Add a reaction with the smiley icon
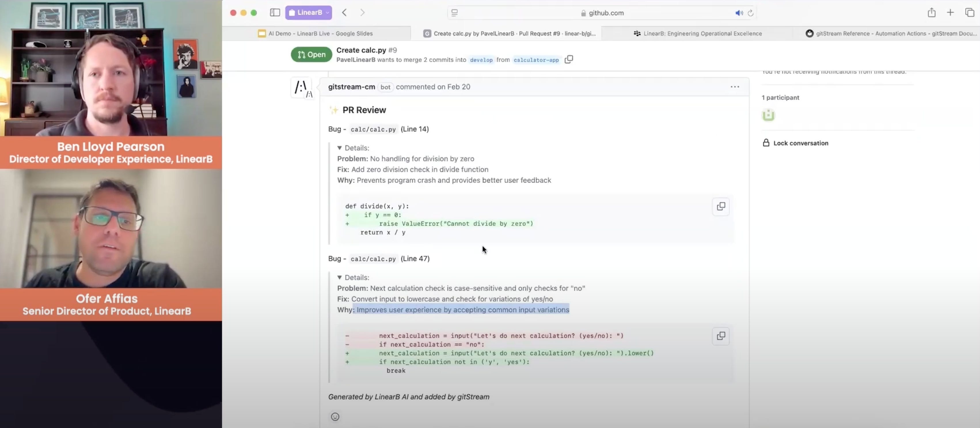 335,416
